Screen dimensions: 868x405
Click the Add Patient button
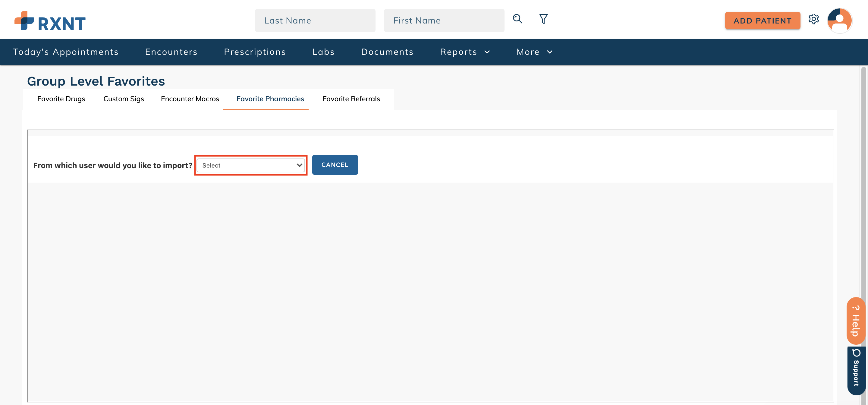click(762, 21)
